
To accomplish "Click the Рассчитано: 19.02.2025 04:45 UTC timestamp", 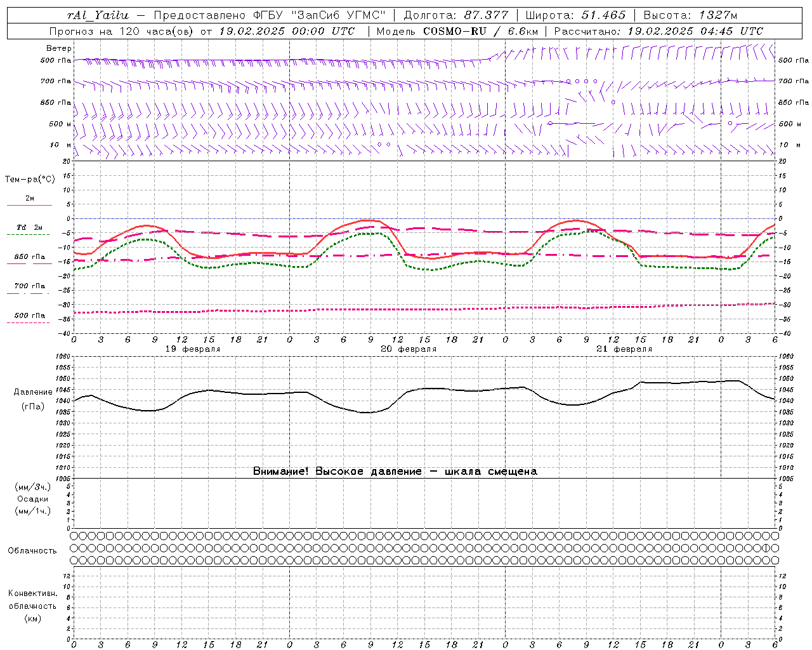I will coord(658,31).
